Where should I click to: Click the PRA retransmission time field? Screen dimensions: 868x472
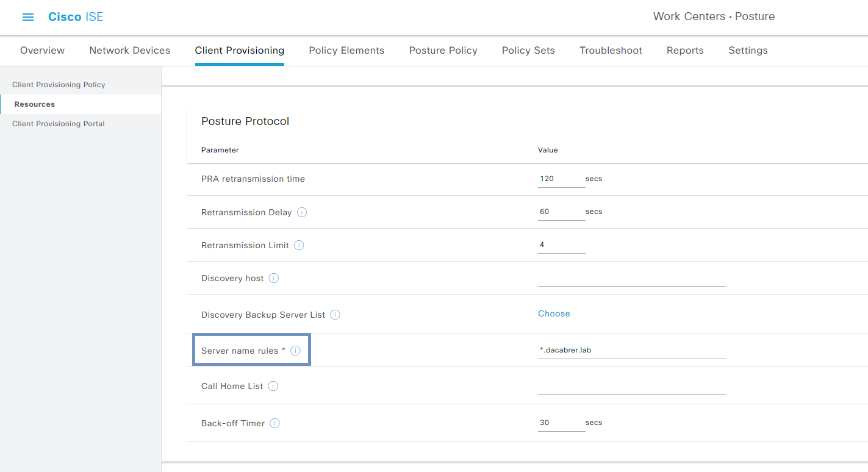coord(561,179)
